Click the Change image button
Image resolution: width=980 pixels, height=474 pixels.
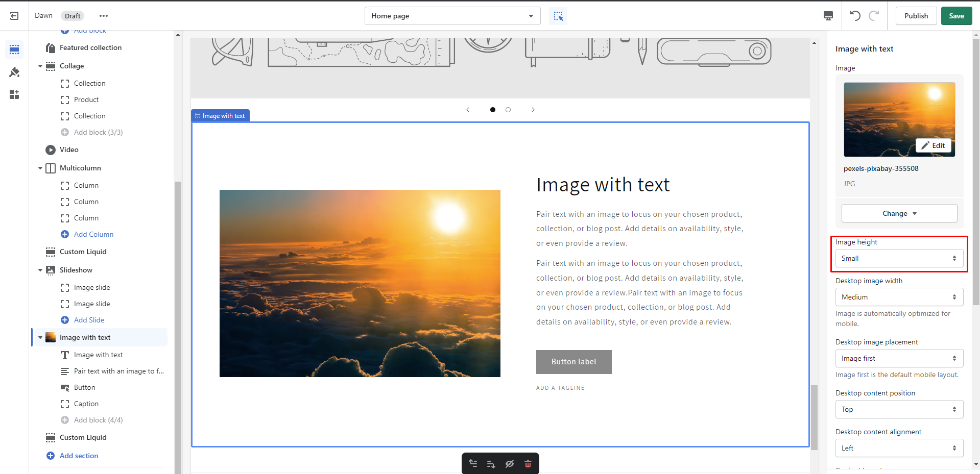(x=899, y=213)
